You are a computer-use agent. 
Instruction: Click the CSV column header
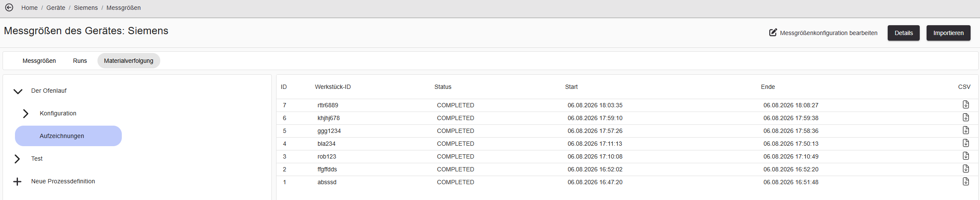point(964,87)
